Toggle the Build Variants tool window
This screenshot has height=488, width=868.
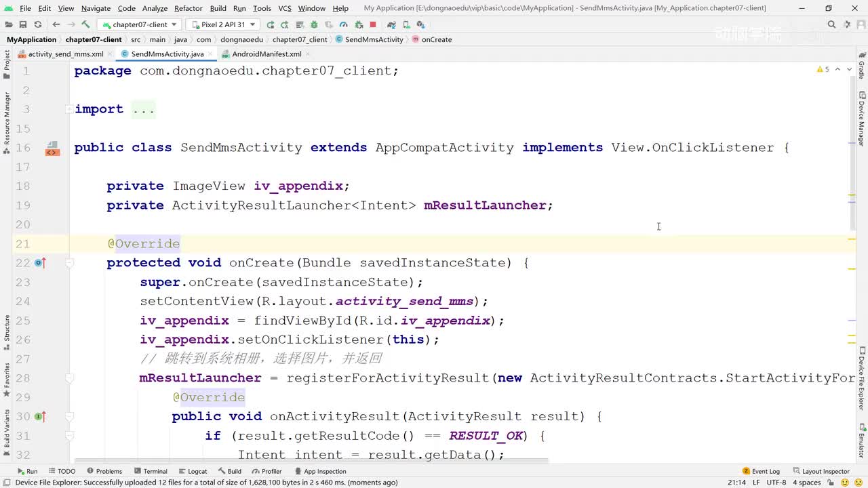coord(7,432)
